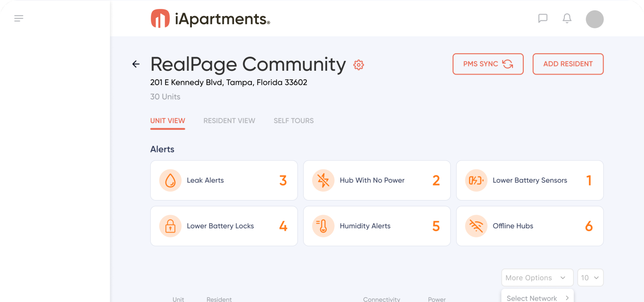
Task: Open the rows-per-page dropdown showing 10
Action: point(590,278)
